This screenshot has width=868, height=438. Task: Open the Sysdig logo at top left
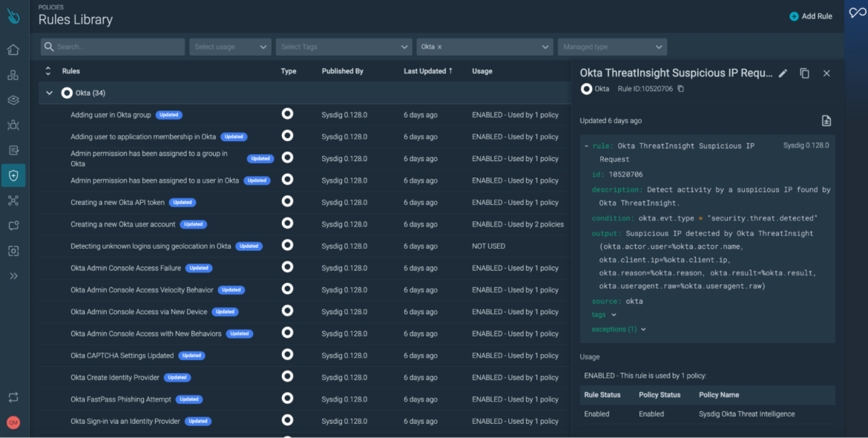click(13, 15)
